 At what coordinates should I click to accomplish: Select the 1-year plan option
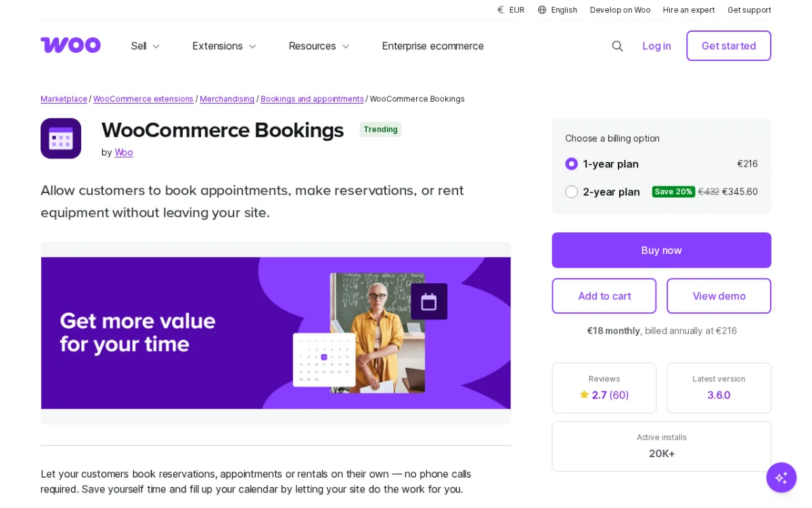click(x=571, y=164)
